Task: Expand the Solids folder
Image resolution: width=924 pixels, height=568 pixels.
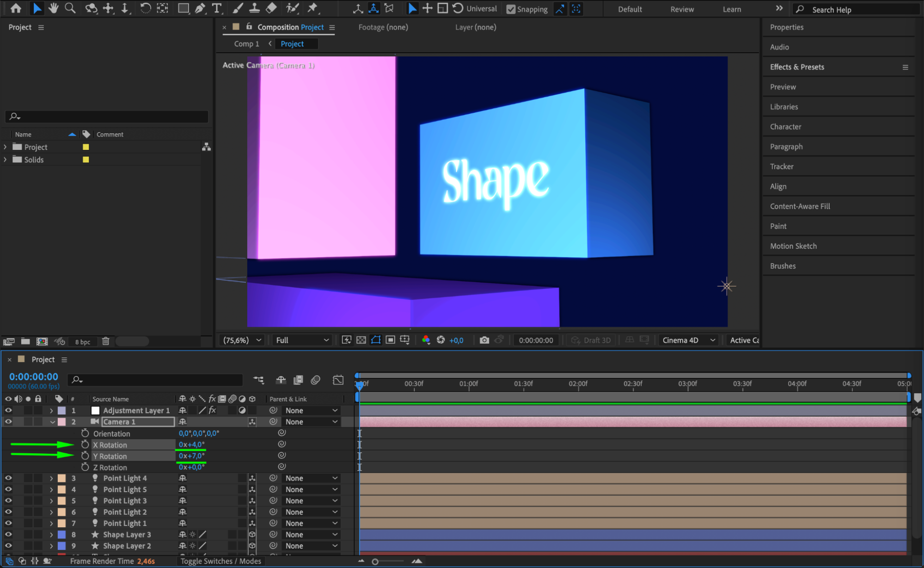Action: 5,160
